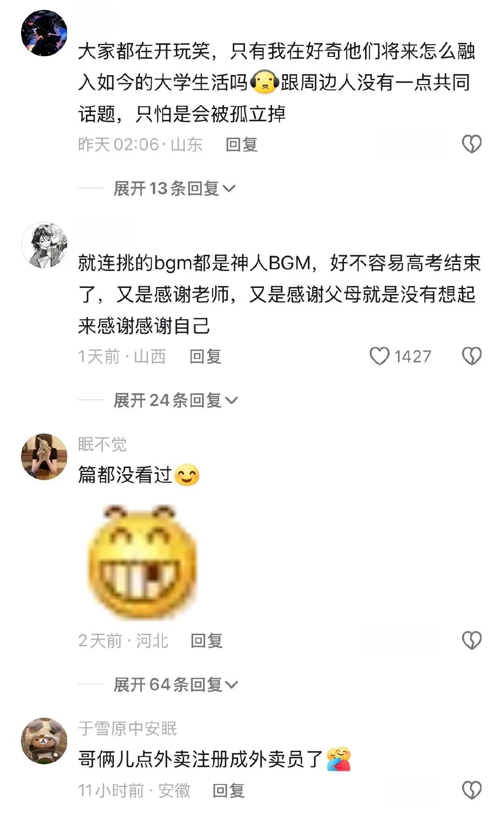Expand 24 replies under 山西 comment
This screenshot has width=504, height=818.
point(175,400)
